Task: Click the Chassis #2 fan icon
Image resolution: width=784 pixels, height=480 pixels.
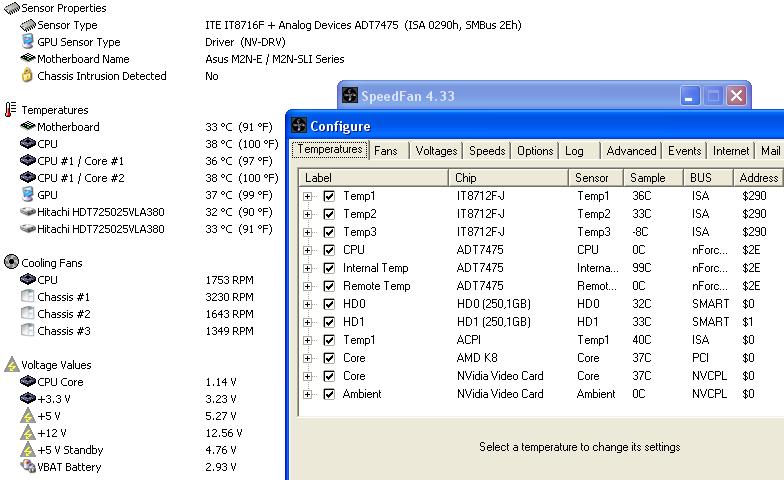Action: point(28,313)
